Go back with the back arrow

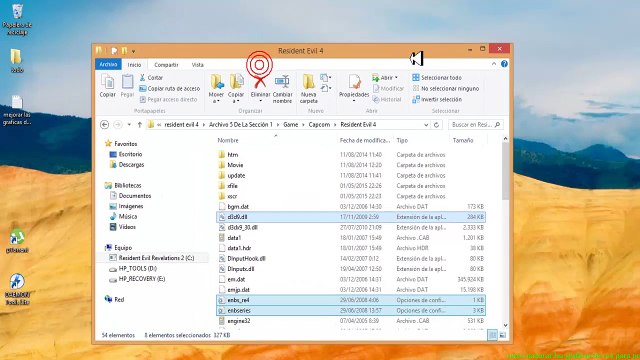click(104, 124)
